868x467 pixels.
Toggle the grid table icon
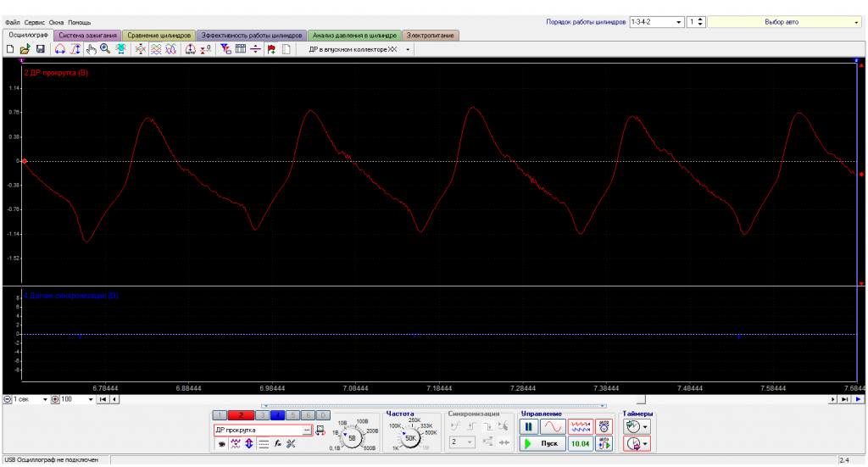click(x=240, y=49)
